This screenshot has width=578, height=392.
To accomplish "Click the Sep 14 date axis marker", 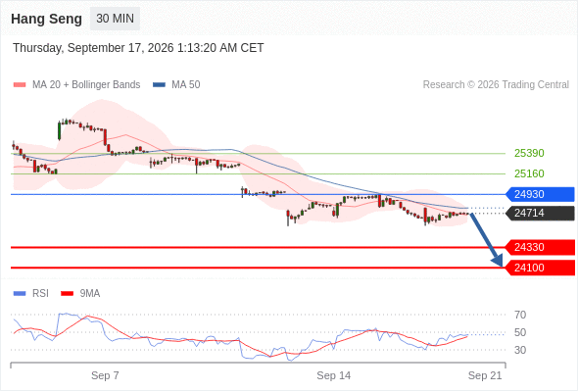I will [x=334, y=375].
